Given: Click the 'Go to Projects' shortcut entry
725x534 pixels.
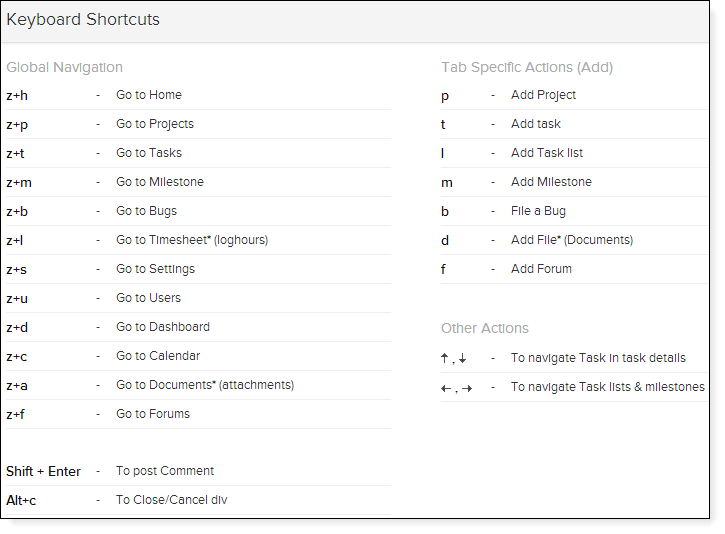Looking at the screenshot, I should point(154,124).
